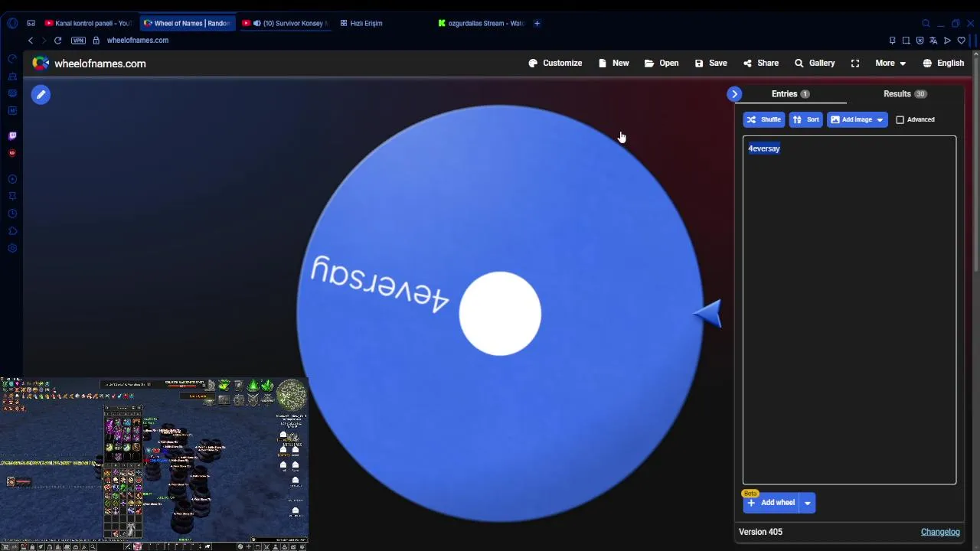
Task: Switch to Kanal kontrol paneli YouTube tab
Action: [x=89, y=23]
